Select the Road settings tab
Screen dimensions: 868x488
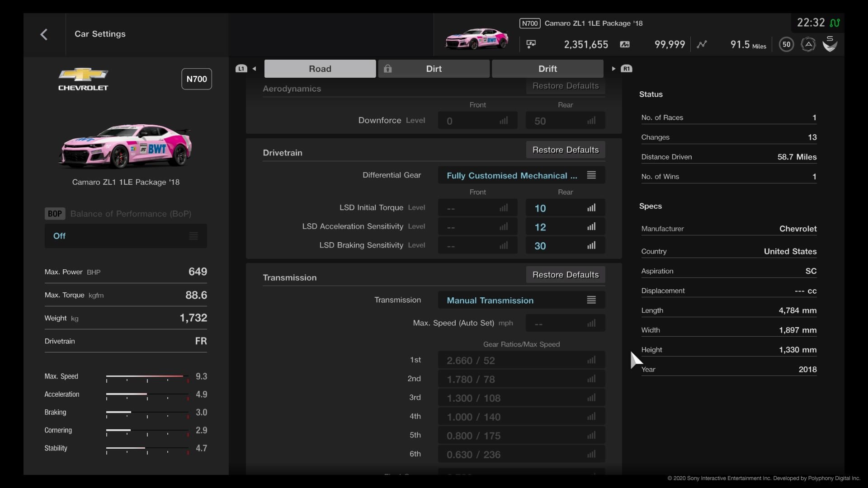(x=320, y=69)
